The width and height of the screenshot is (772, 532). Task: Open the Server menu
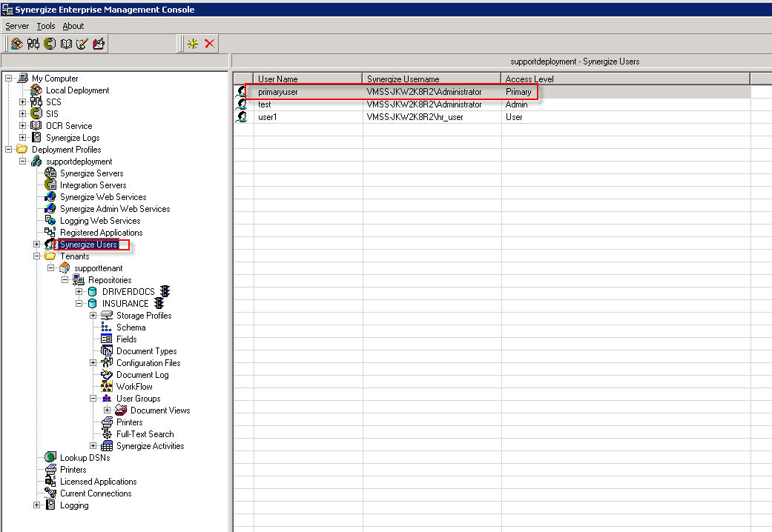pos(17,26)
